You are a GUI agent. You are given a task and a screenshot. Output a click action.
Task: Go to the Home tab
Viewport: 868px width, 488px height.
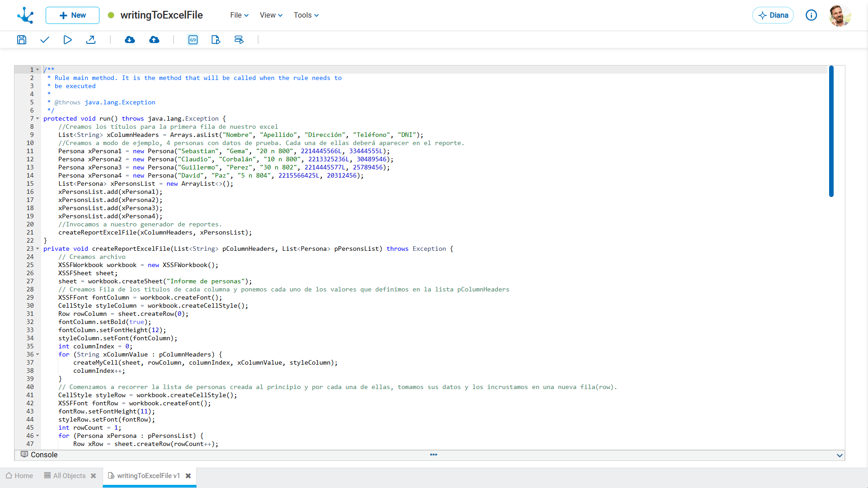tap(19, 476)
